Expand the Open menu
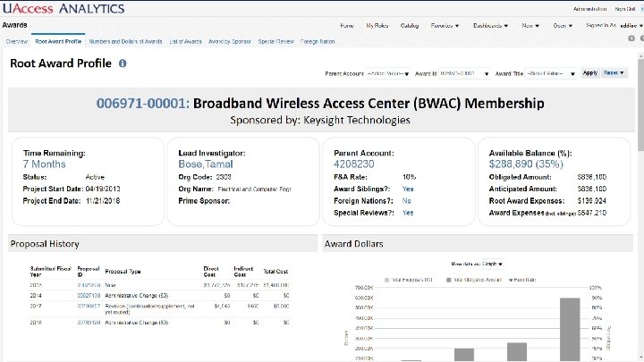 coord(563,25)
